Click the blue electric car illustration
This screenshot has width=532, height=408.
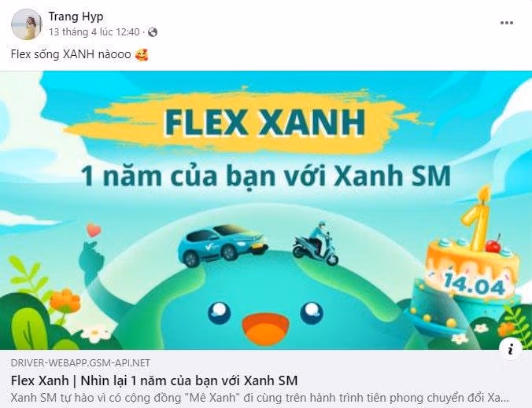[223, 245]
